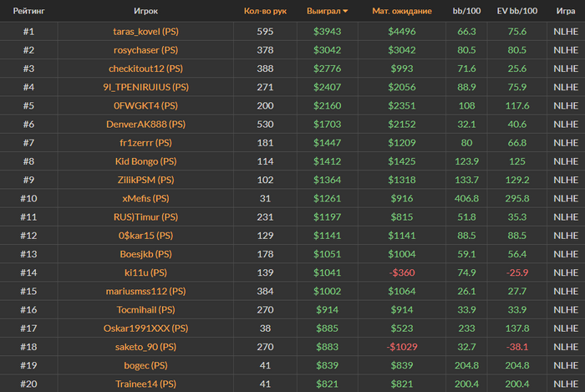The height and width of the screenshot is (392, 585).
Task: Open RUS)Timur (PS) player page
Action: click(145, 216)
